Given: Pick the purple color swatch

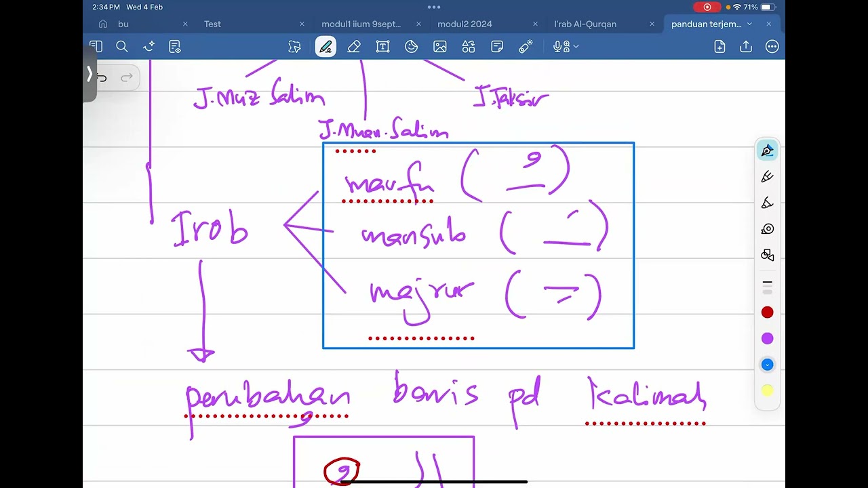Looking at the screenshot, I should tap(767, 338).
